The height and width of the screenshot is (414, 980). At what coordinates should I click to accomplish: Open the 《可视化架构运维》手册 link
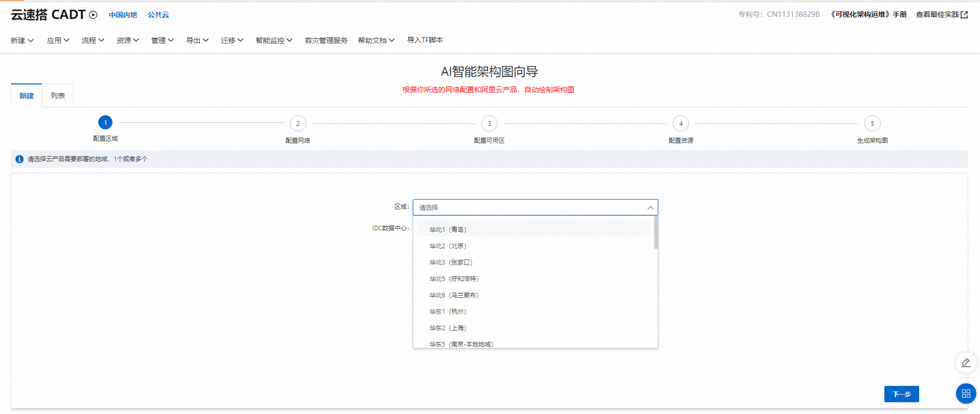click(867, 14)
